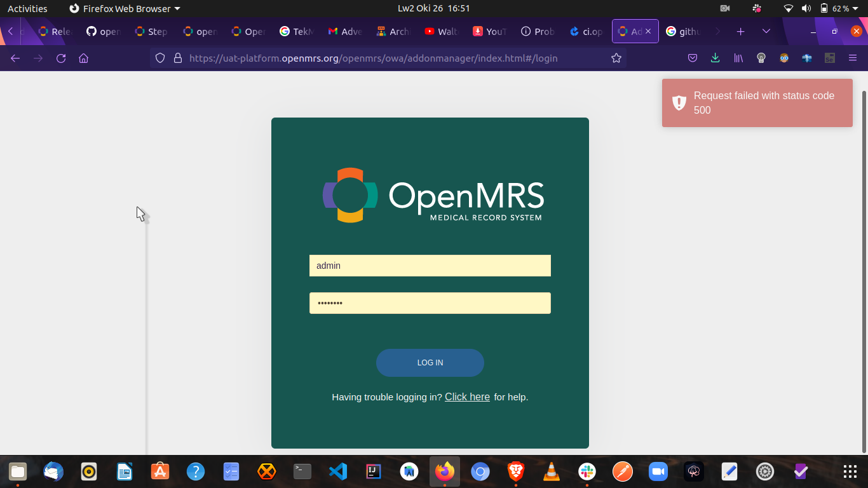Open the clock and calendar panel
868x488 pixels.
coord(434,8)
